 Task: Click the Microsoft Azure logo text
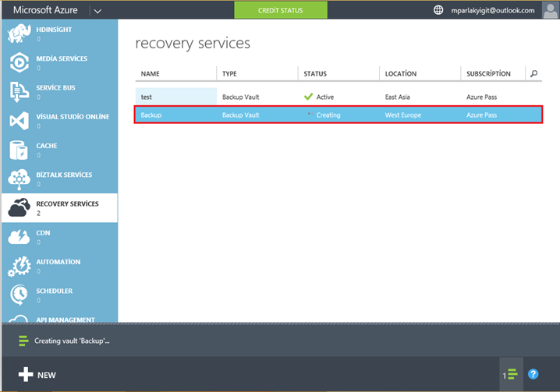(45, 10)
